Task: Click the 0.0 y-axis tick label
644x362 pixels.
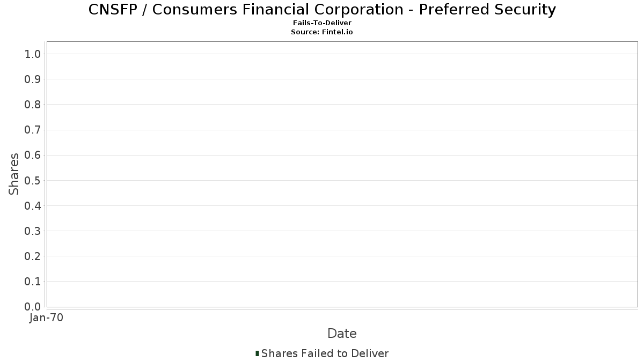Action: [x=33, y=307]
